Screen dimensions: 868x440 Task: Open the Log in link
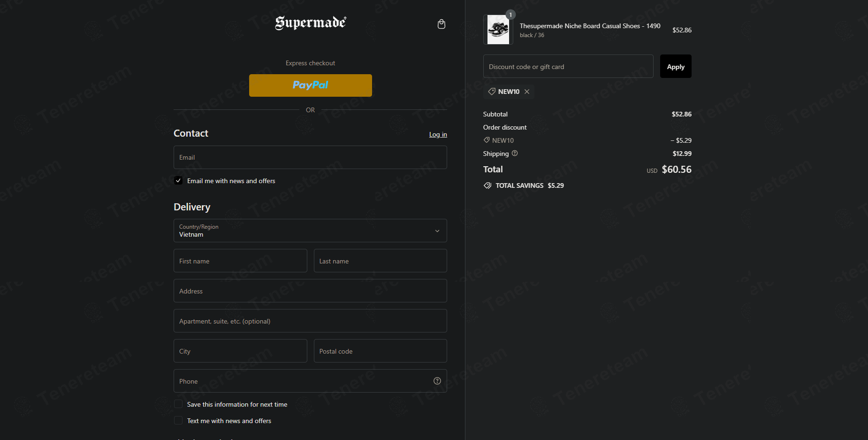coord(438,134)
